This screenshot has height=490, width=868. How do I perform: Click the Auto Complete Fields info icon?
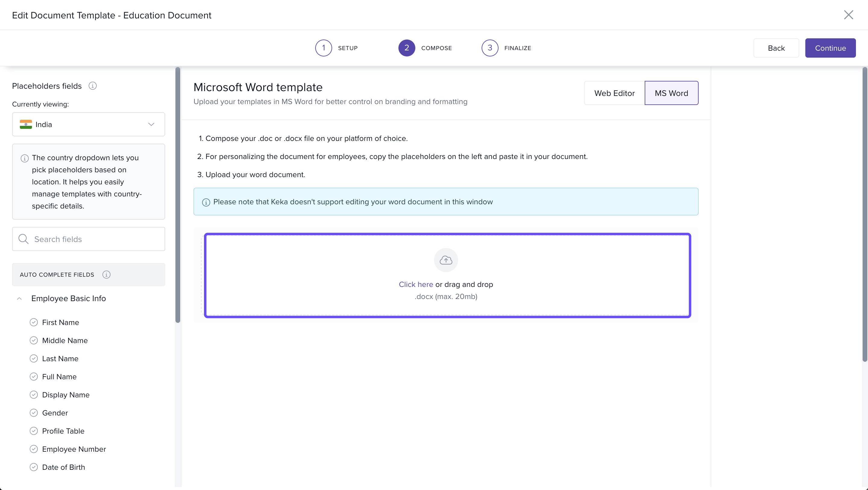pos(106,275)
